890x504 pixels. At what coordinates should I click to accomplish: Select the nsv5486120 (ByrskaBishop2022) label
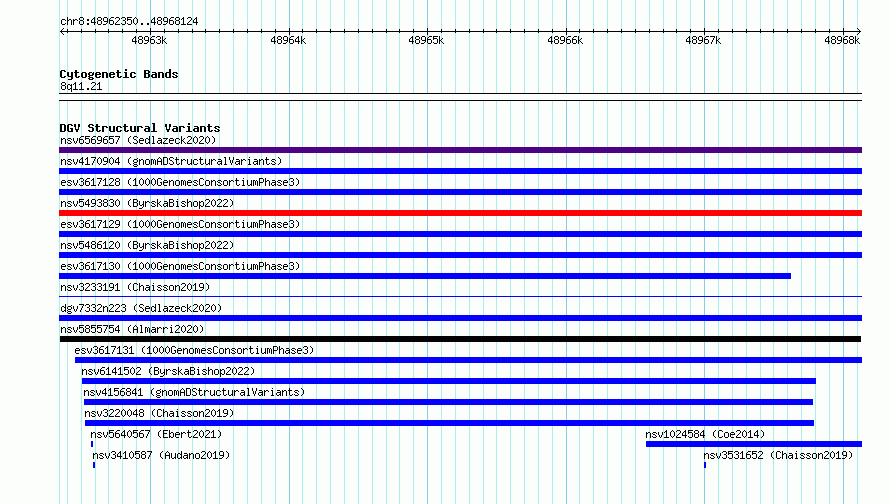[x=147, y=245]
